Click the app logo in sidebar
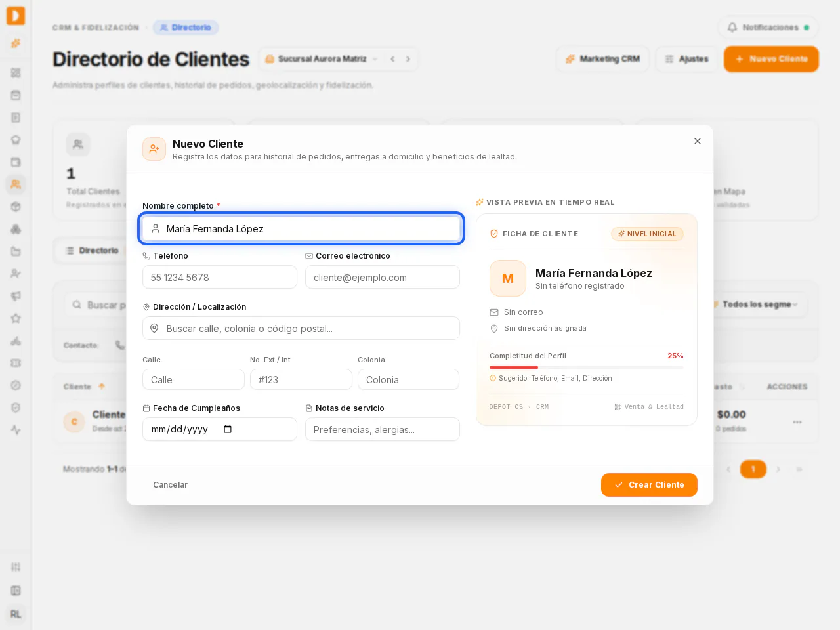 [16, 16]
